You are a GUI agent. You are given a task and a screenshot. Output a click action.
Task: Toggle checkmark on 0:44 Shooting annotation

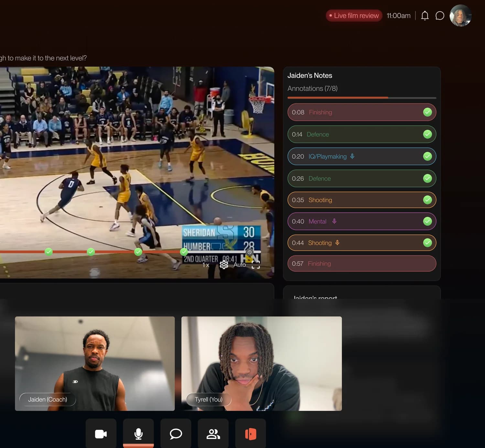point(427,243)
